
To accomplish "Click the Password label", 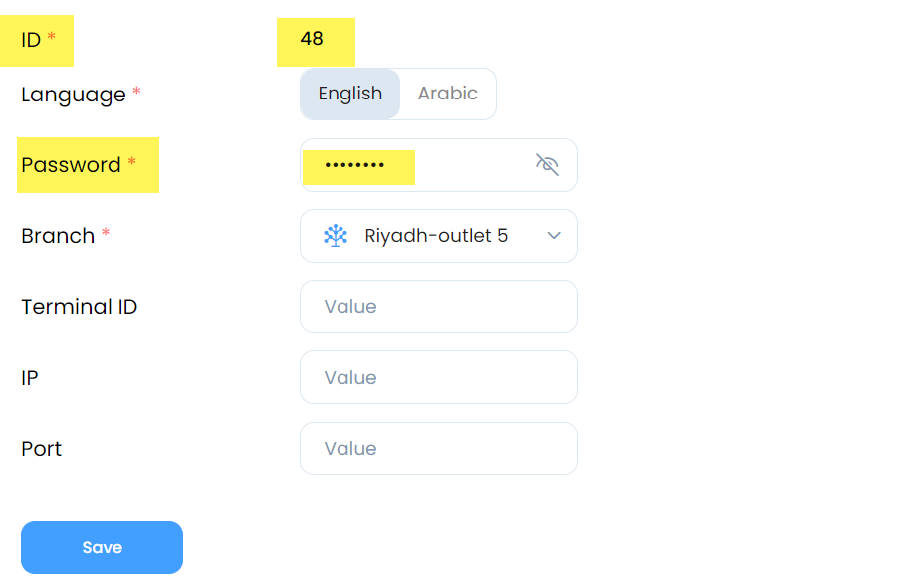I will 71,165.
